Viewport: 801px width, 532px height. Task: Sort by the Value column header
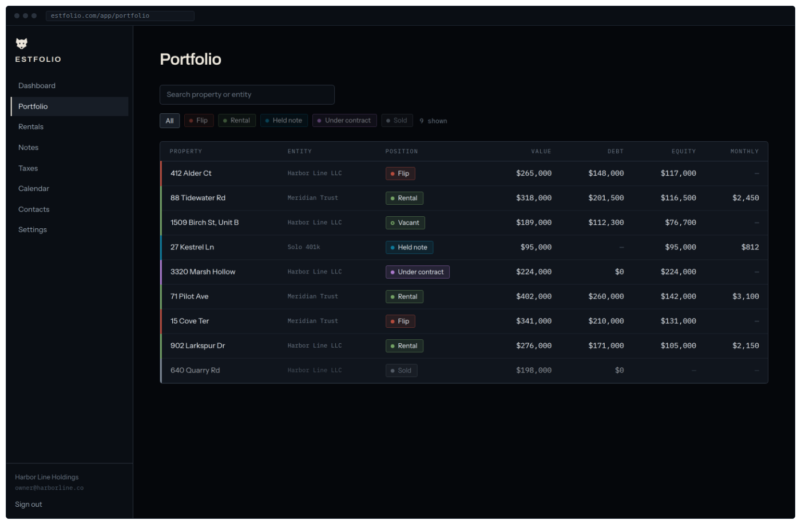point(541,152)
